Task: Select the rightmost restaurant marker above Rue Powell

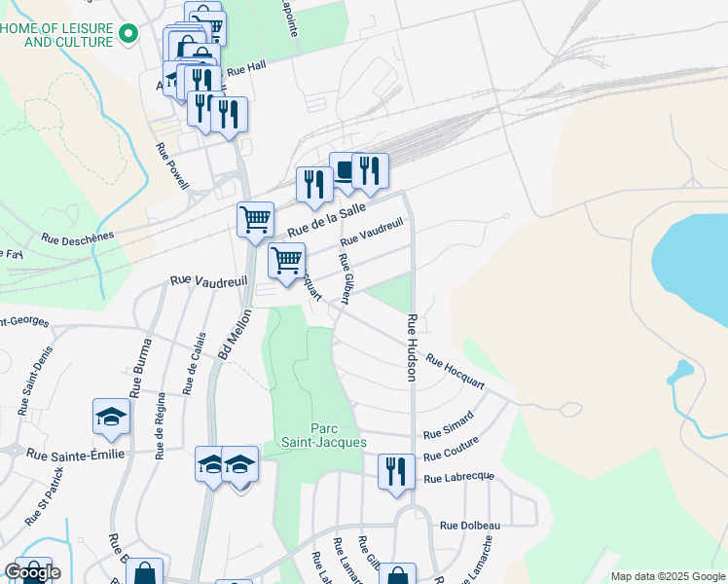Action: (x=229, y=116)
